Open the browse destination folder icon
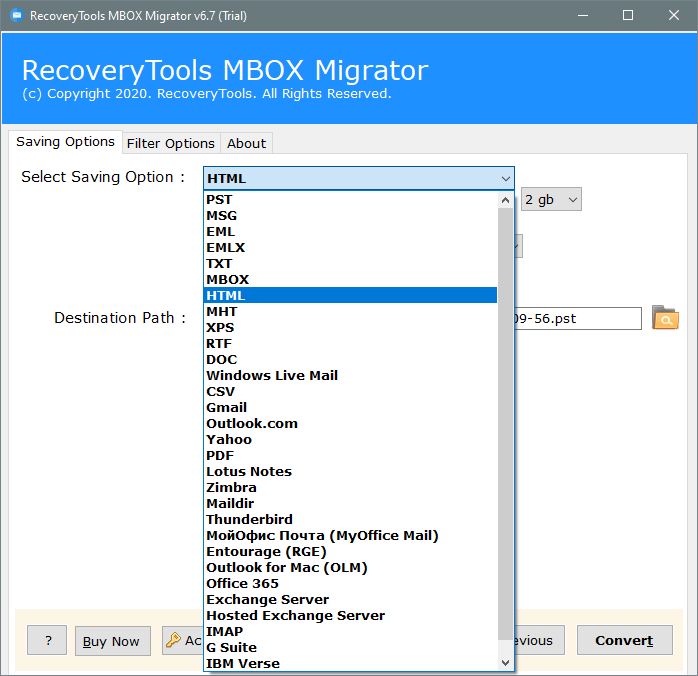The height and width of the screenshot is (676, 698). click(665, 318)
